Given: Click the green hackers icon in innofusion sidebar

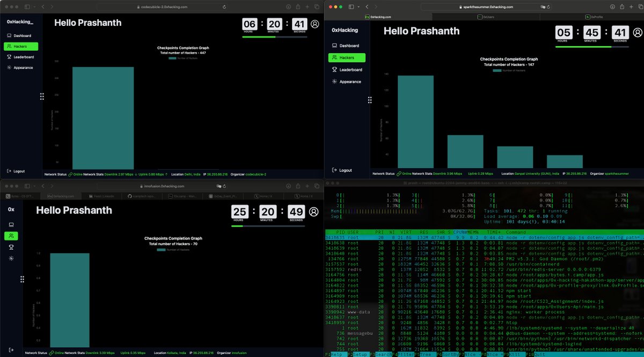Looking at the screenshot, I should point(11,236).
